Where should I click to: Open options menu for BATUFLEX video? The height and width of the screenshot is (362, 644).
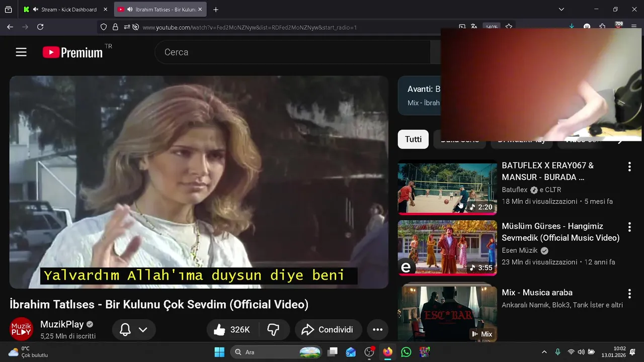629,167
